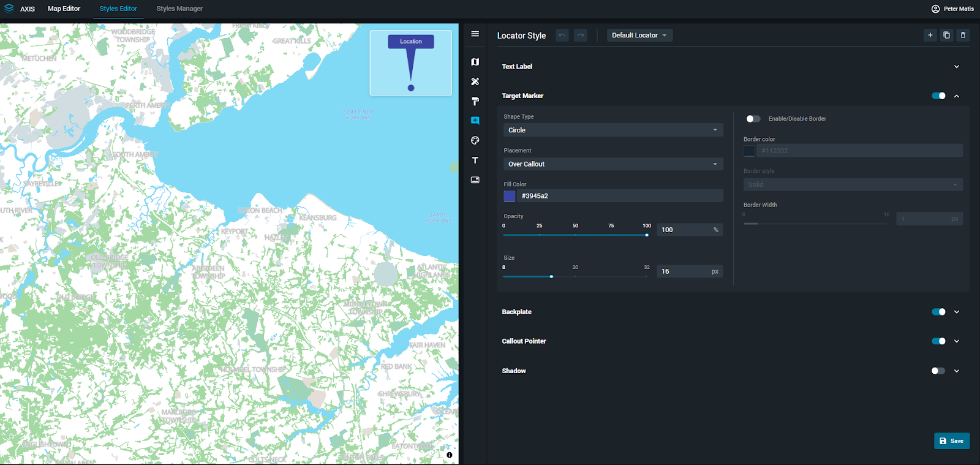
Task: Open the hamburger menu in the sidebar
Action: coord(475,34)
